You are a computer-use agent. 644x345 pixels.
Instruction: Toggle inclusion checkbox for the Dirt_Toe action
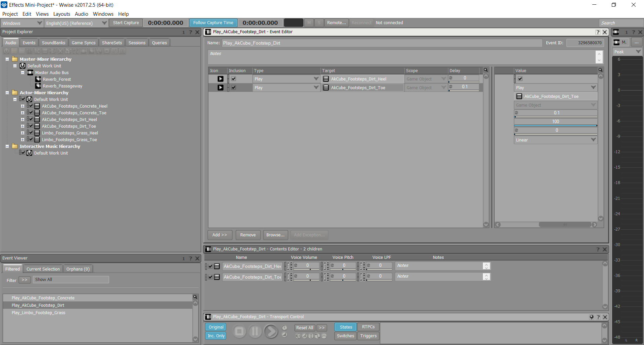click(x=234, y=88)
